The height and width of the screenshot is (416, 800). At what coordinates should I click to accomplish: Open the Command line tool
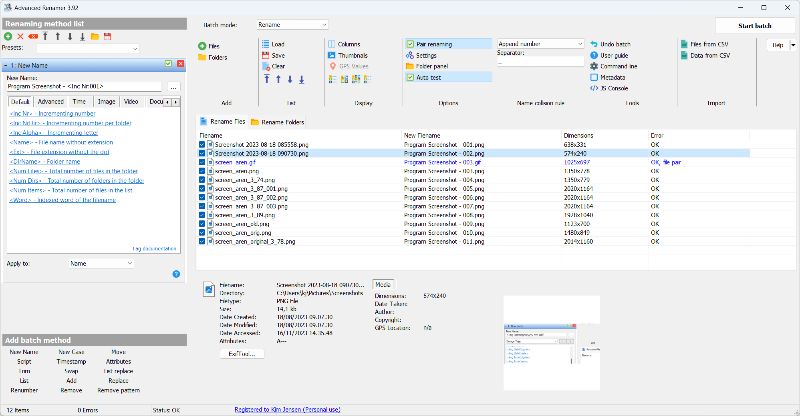coord(594,66)
